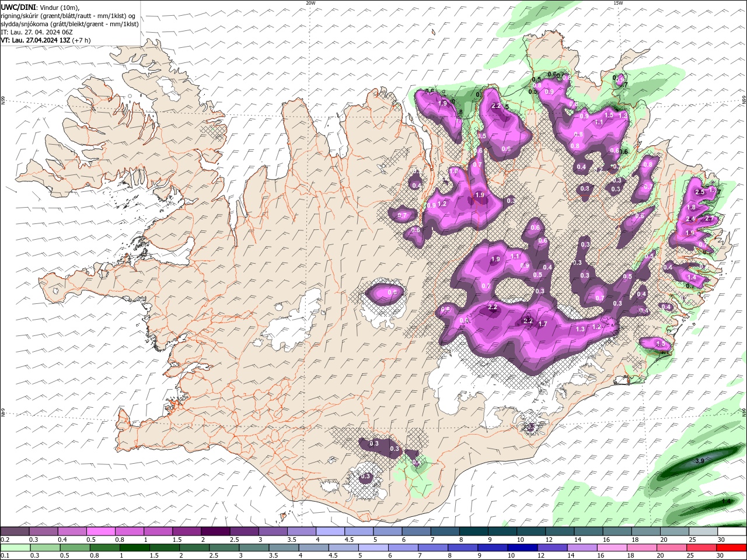
Task: Select snow scale swatch between 4 and 4.5
Action: [330, 531]
